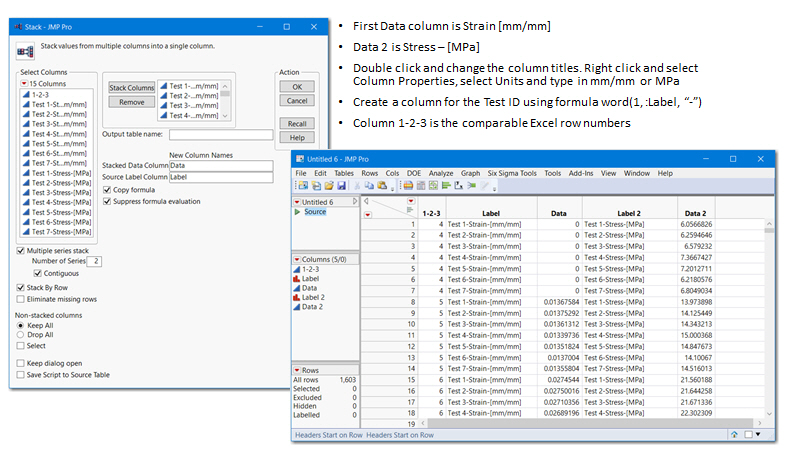Screen dimensions: 800x450
Task: Open the DOE menu
Action: pyautogui.click(x=414, y=173)
